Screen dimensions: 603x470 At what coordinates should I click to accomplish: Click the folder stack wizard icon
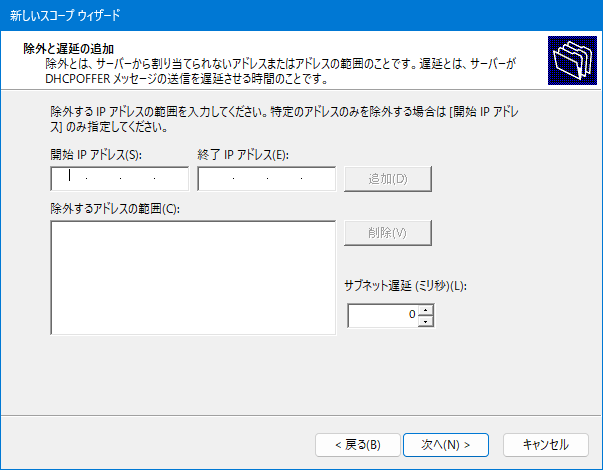point(572,60)
